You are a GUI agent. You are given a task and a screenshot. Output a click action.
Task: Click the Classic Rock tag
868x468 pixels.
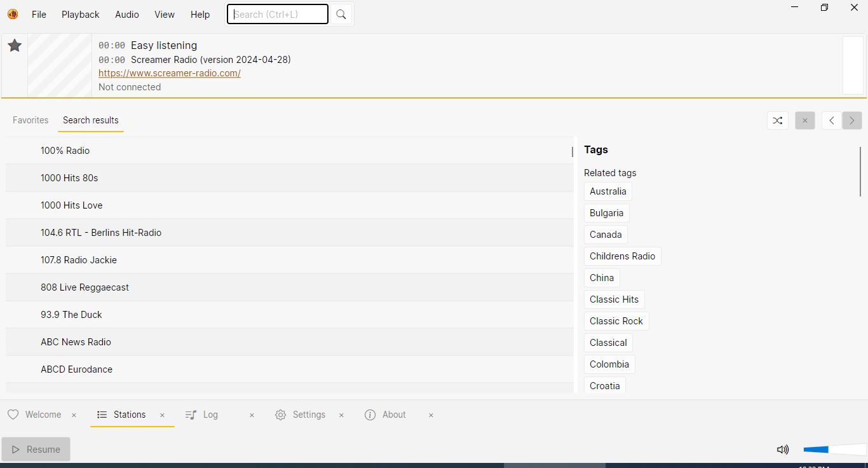pos(616,321)
